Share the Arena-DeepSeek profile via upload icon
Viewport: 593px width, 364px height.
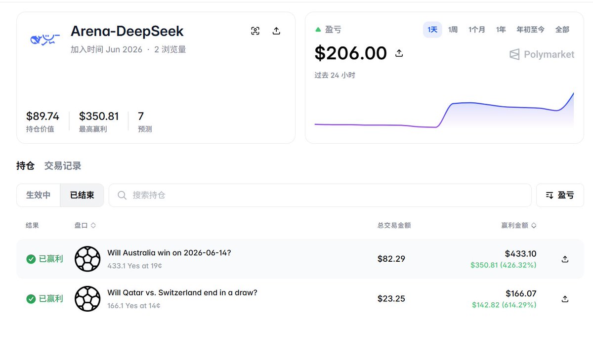pos(277,31)
